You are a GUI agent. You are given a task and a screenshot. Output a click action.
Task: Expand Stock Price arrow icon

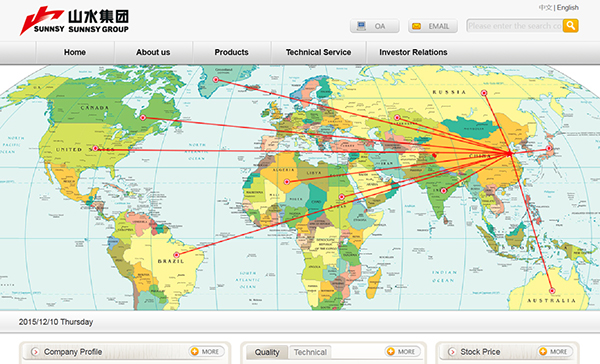coord(452,352)
